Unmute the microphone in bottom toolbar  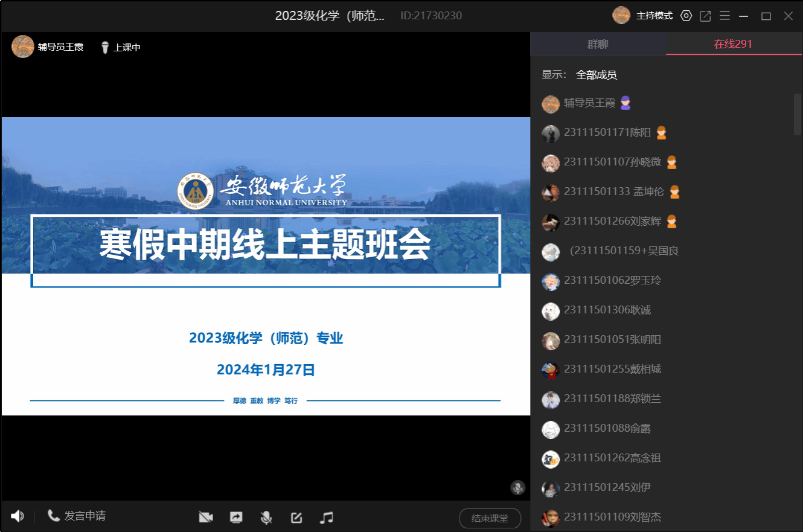(266, 518)
